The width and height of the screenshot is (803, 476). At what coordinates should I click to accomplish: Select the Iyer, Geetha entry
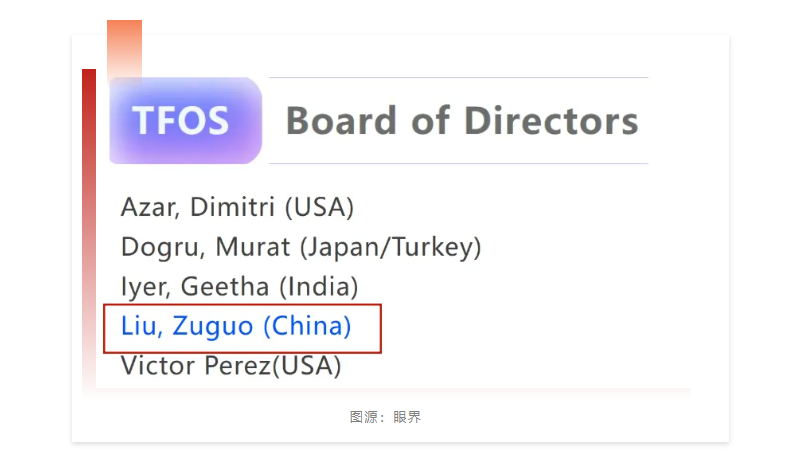coord(239,287)
